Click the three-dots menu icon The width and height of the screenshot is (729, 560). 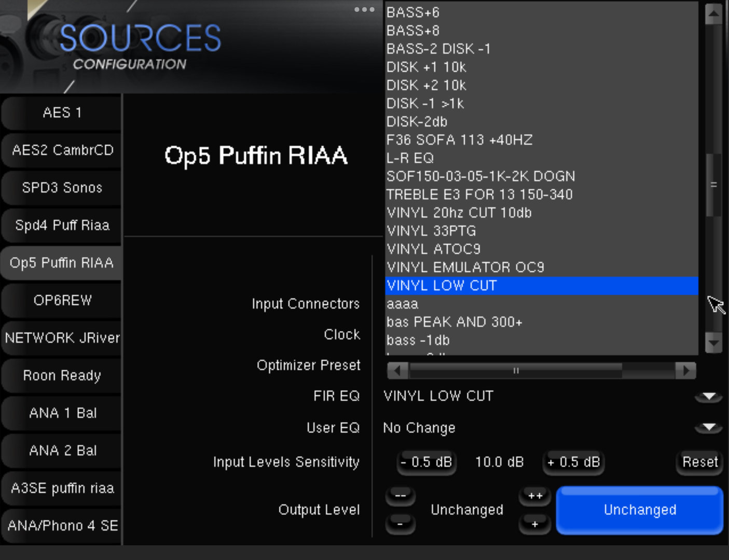tap(364, 9)
